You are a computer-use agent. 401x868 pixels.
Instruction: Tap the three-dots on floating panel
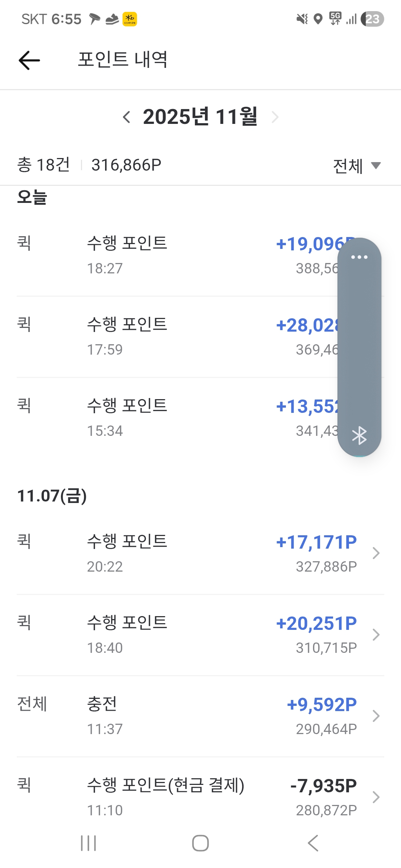(359, 257)
